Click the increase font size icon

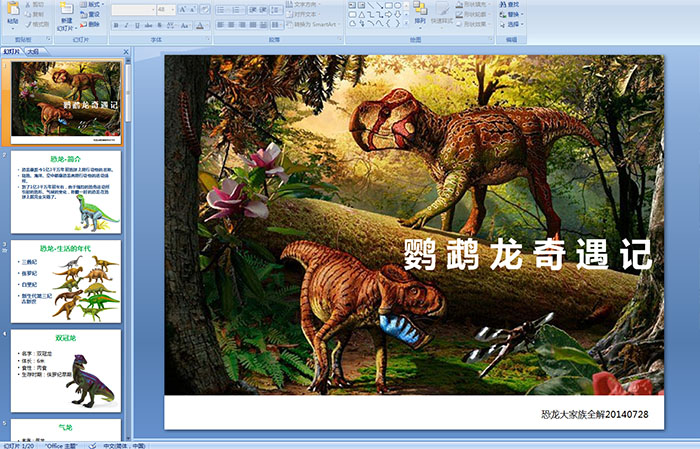[x=176, y=9]
